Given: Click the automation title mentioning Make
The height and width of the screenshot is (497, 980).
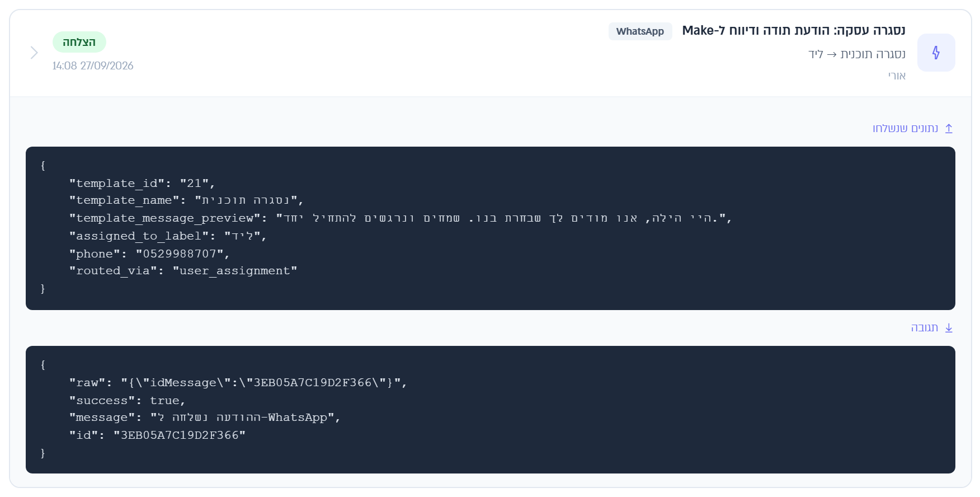Looking at the screenshot, I should [x=794, y=30].
